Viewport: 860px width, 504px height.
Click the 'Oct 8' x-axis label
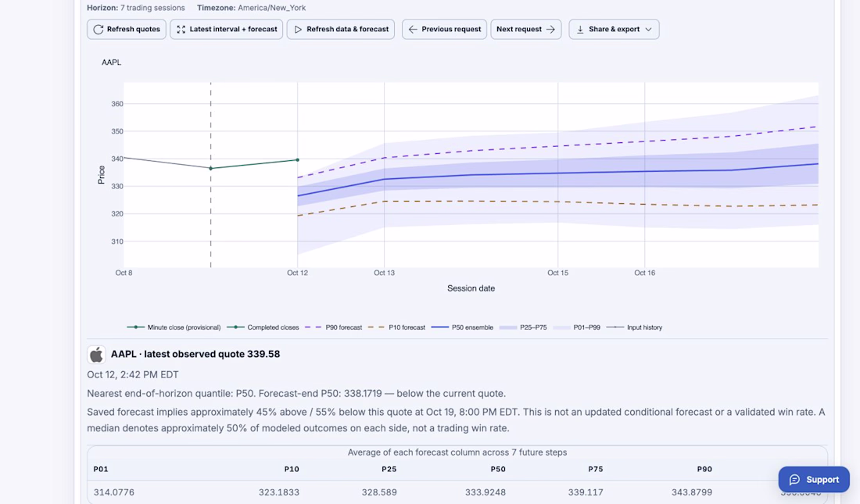124,273
